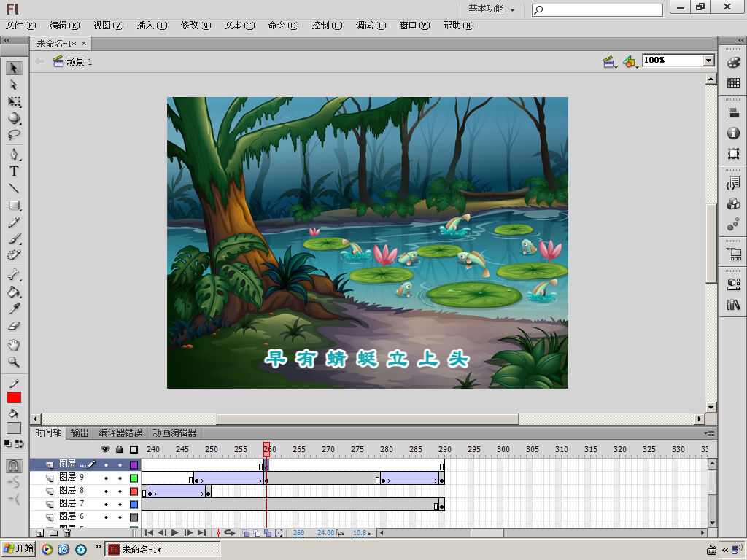This screenshot has width=747, height=560.
Task: Choose the Eyedropper tool
Action: [14, 309]
